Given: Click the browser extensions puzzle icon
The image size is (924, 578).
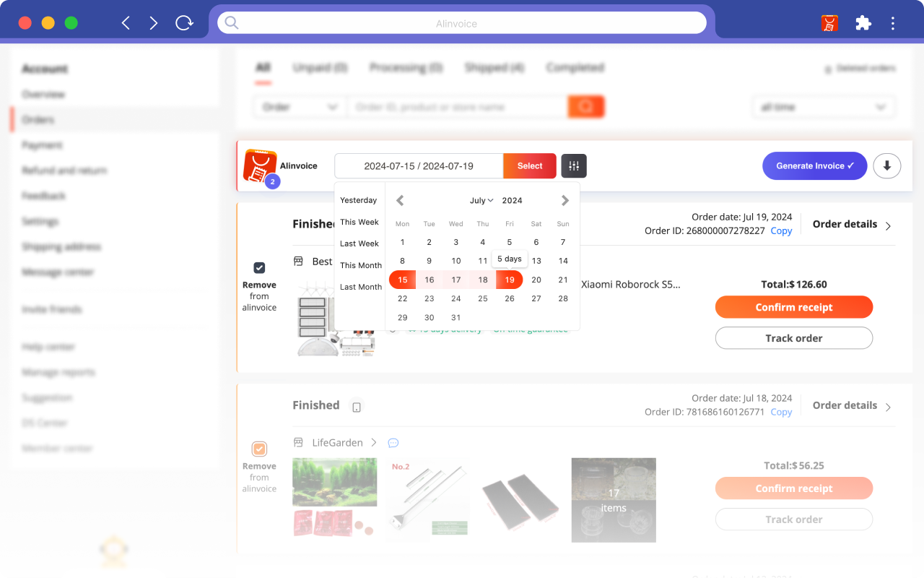Looking at the screenshot, I should tap(863, 22).
